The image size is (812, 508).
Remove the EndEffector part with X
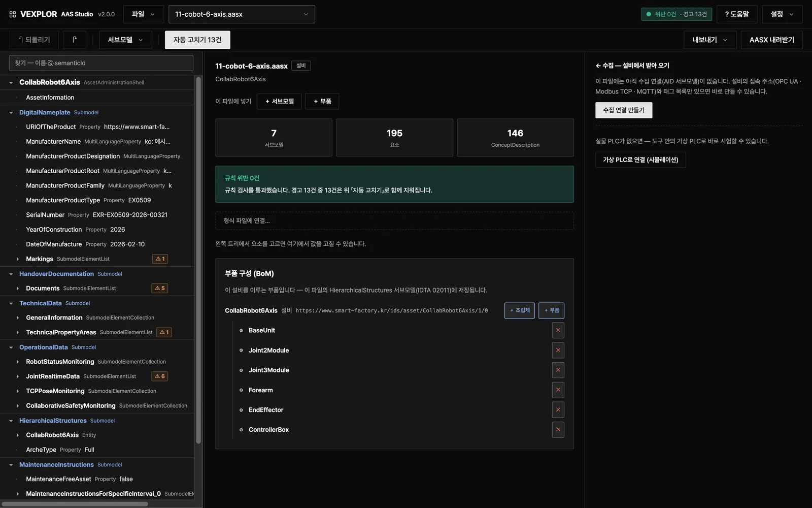pos(558,409)
